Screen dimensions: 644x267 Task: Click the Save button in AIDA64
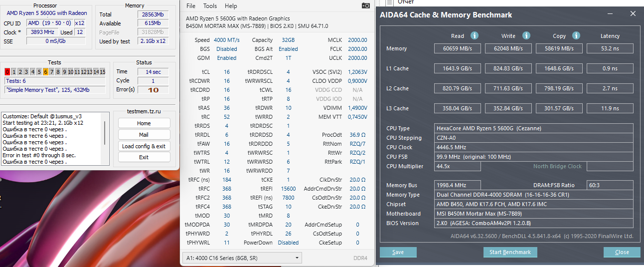398,252
